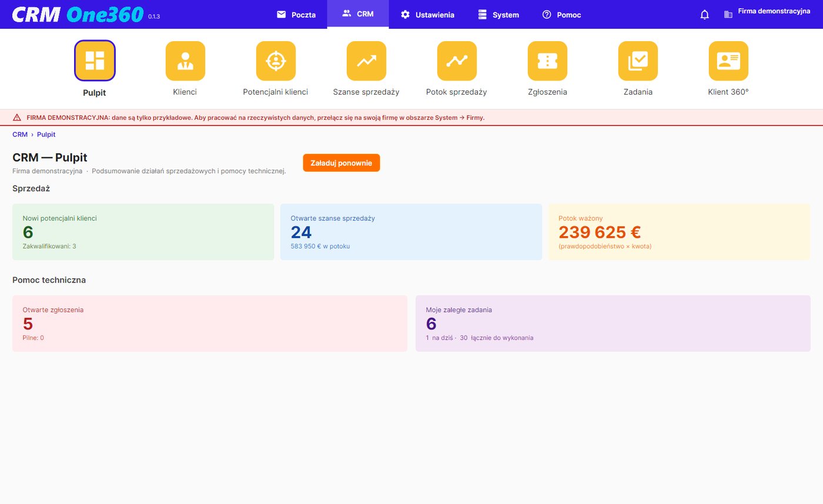Viewport: 823px width, 504px height.
Task: Go to Potok sprzedaży pipeline icon
Action: [x=457, y=61]
